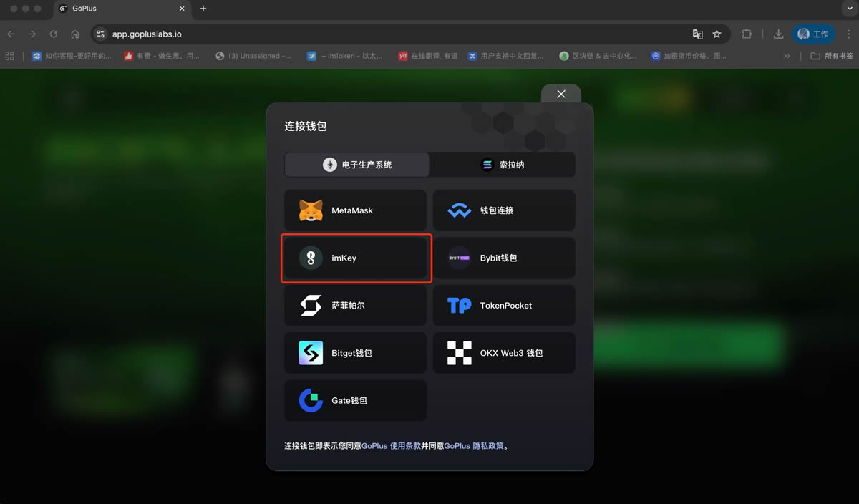Switch to the 索拉纳 Solana tab

click(503, 165)
